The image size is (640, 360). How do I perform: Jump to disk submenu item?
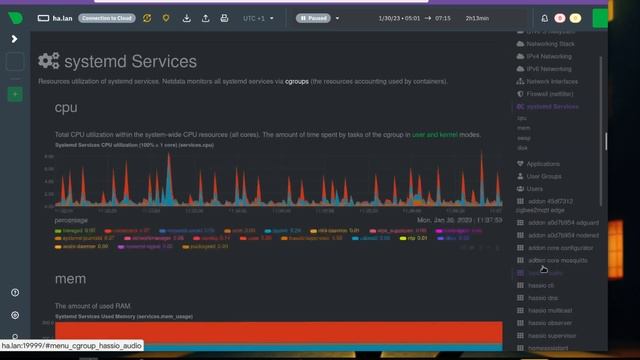(x=522, y=148)
